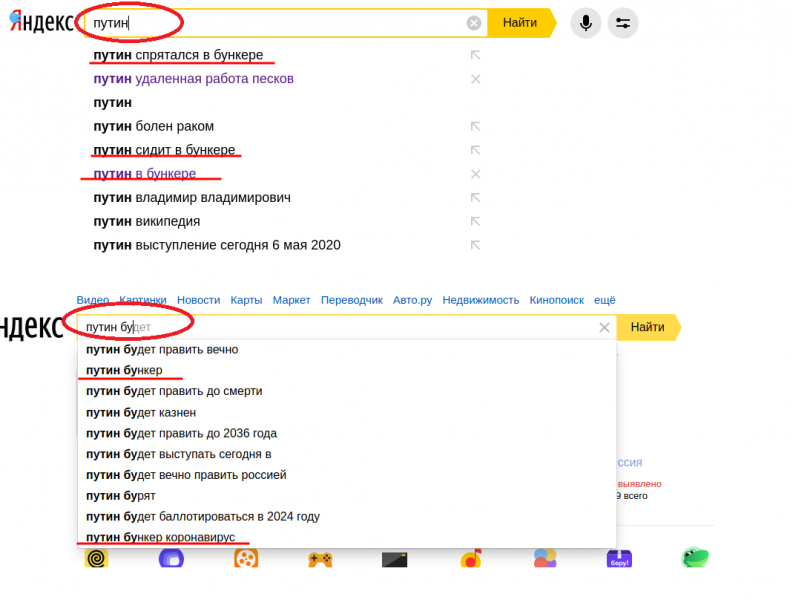This screenshot has height=600, width=793.
Task: Open the Авто.ру service link
Action: coord(412,300)
